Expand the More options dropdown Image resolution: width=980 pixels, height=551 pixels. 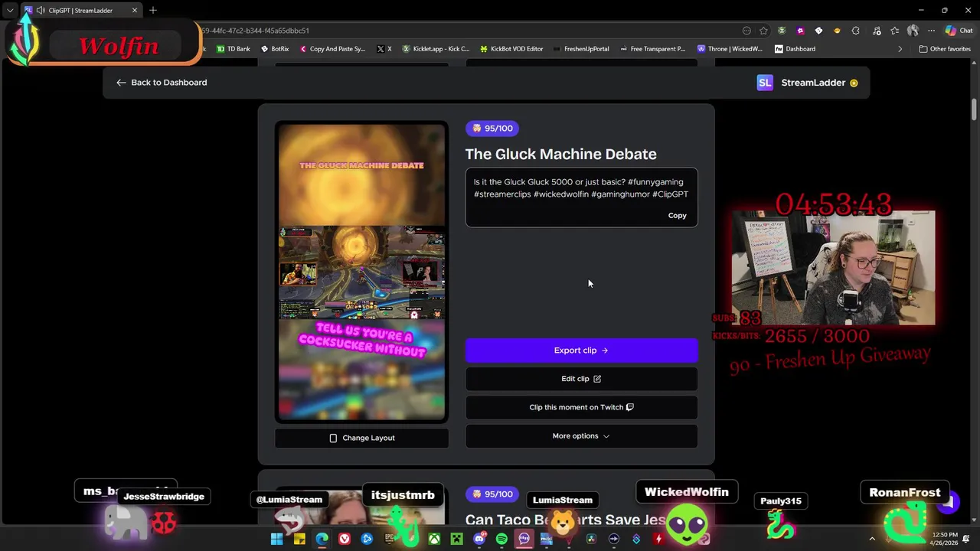coord(581,436)
